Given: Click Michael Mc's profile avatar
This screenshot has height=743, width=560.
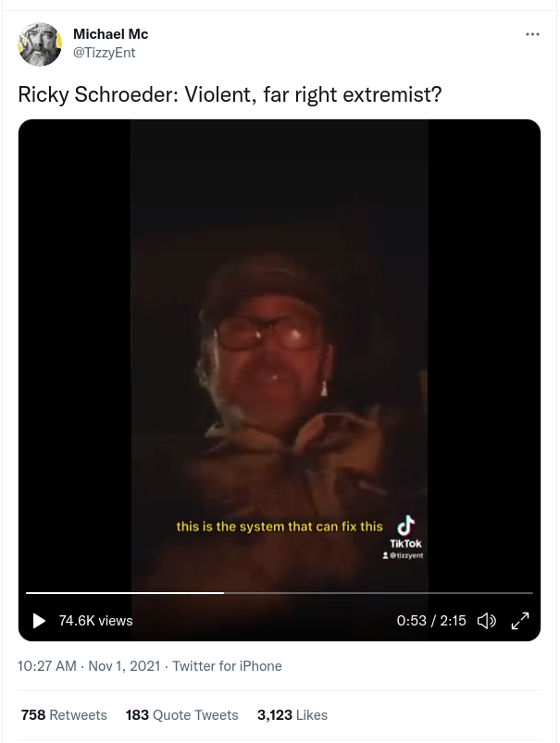Looking at the screenshot, I should click(x=40, y=43).
